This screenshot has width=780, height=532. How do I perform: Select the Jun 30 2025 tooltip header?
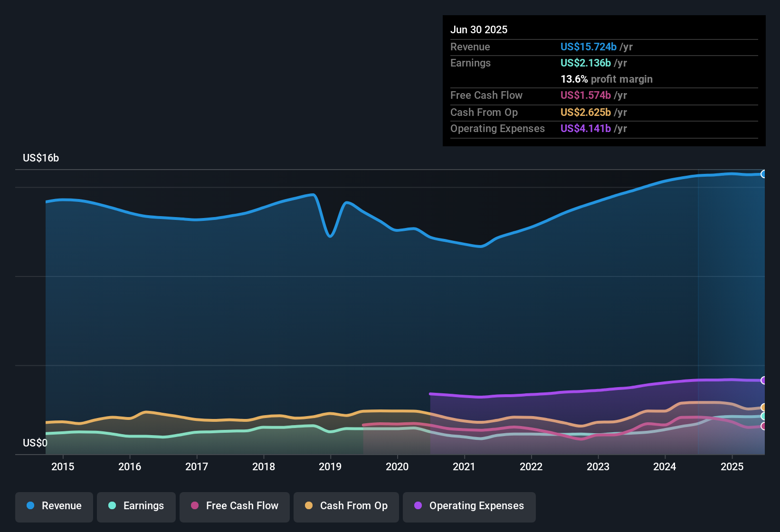pyautogui.click(x=479, y=29)
